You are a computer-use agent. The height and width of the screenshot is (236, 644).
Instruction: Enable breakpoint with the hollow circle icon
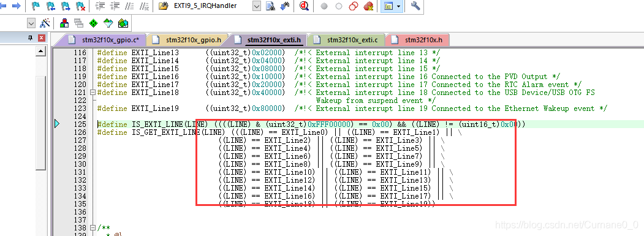point(339,6)
